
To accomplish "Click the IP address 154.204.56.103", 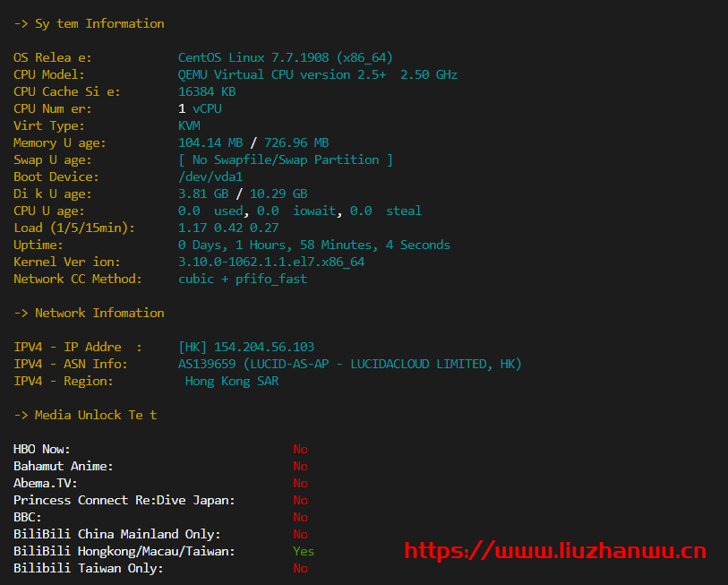I will coord(264,347).
